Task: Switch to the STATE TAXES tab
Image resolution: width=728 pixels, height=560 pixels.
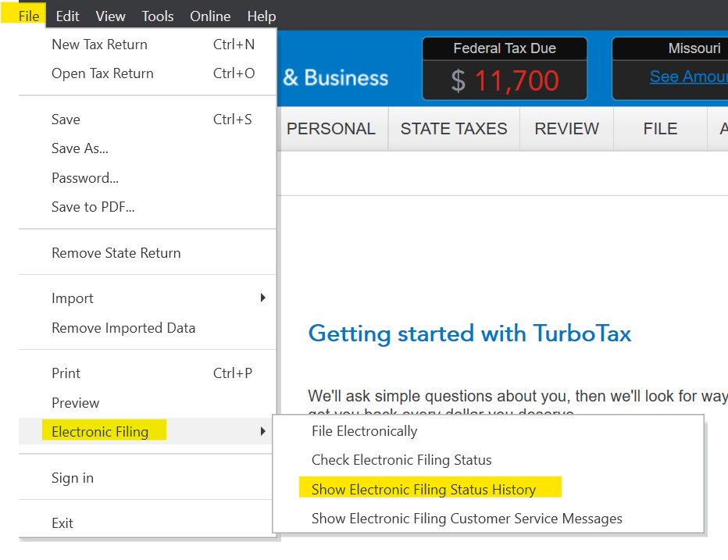Action: 454,129
